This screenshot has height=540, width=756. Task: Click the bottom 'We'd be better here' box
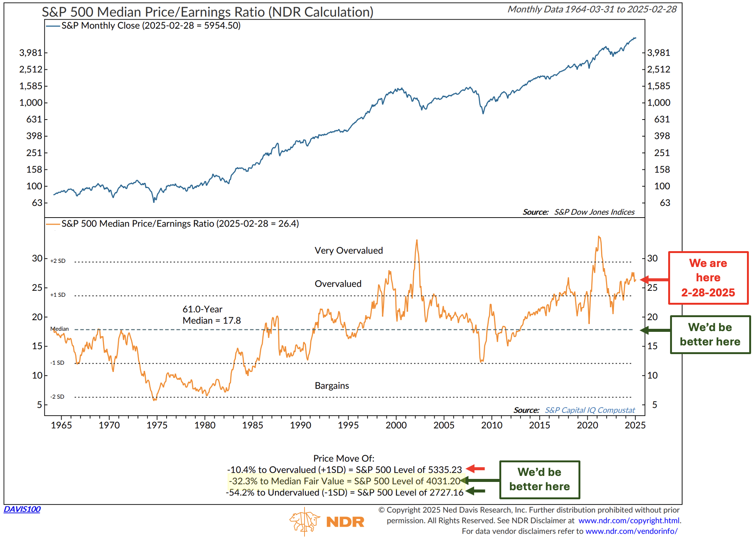pyautogui.click(x=539, y=479)
